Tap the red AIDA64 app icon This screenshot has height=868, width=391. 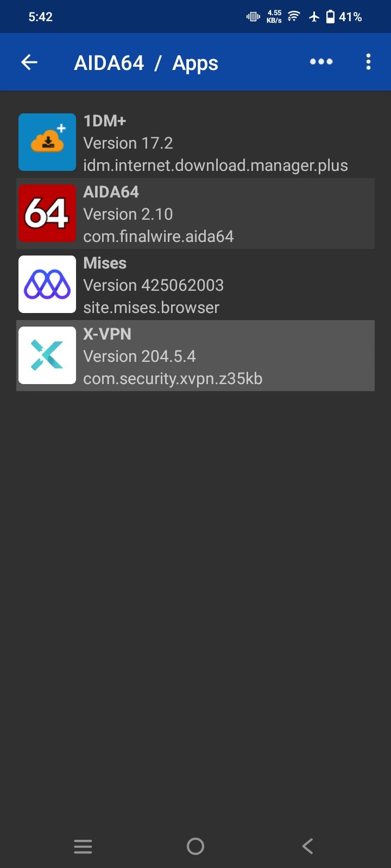click(47, 213)
